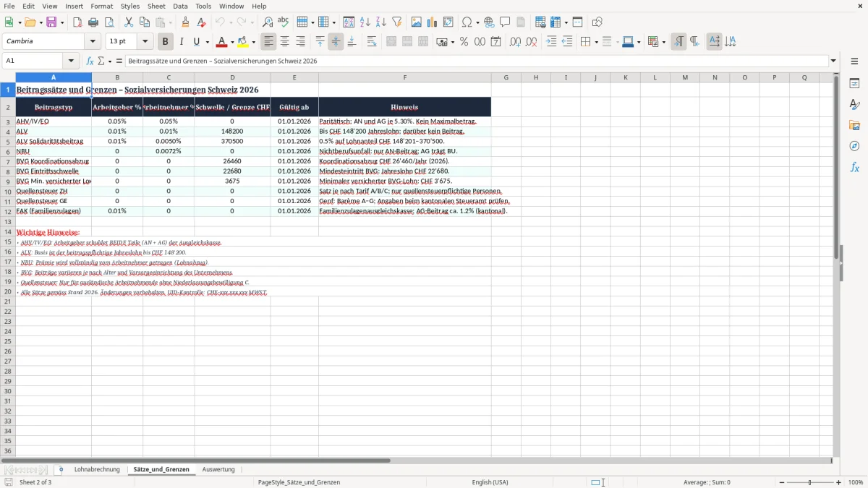Click the Print icon
The width and height of the screenshot is (868, 488).
click(93, 22)
